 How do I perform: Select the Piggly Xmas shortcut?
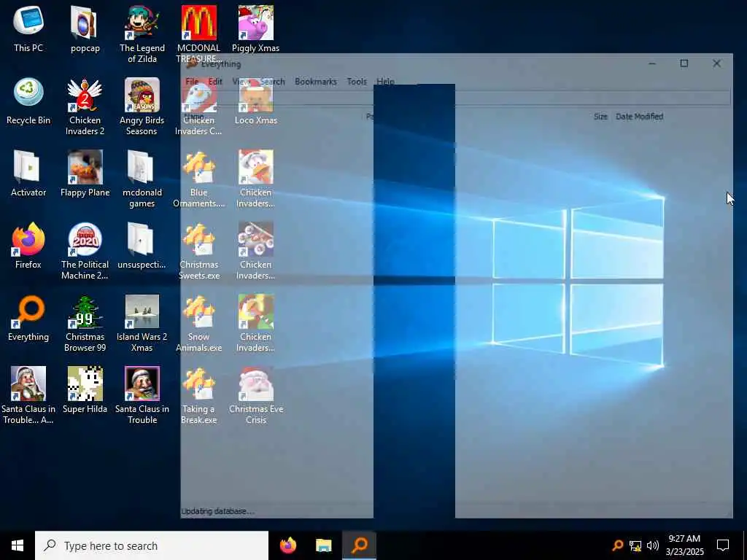pyautogui.click(x=256, y=29)
